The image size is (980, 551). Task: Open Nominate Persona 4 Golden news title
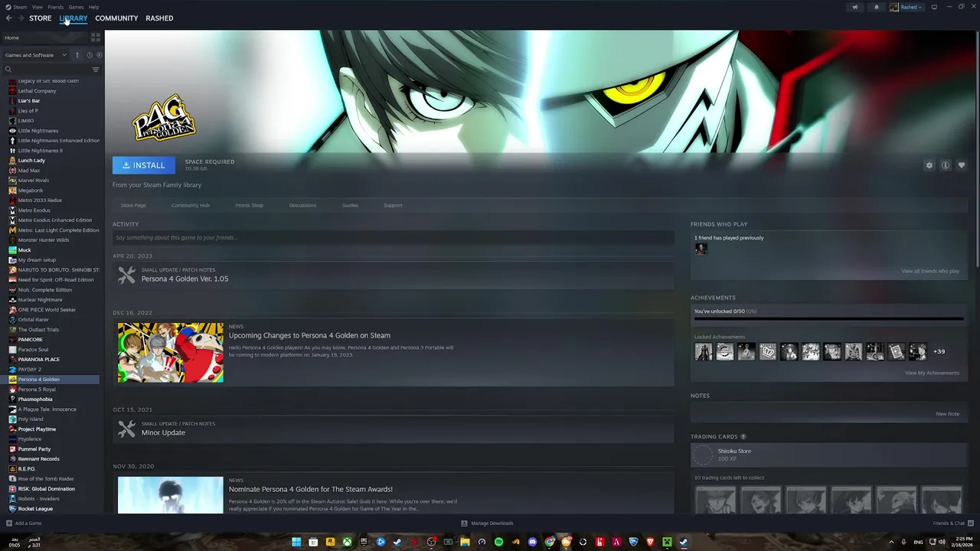pyautogui.click(x=311, y=489)
